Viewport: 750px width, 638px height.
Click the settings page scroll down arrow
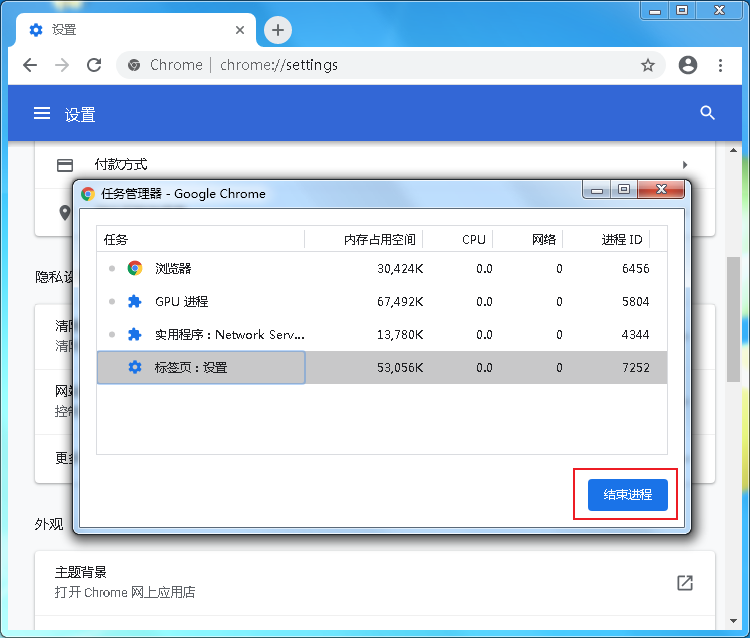click(733, 621)
